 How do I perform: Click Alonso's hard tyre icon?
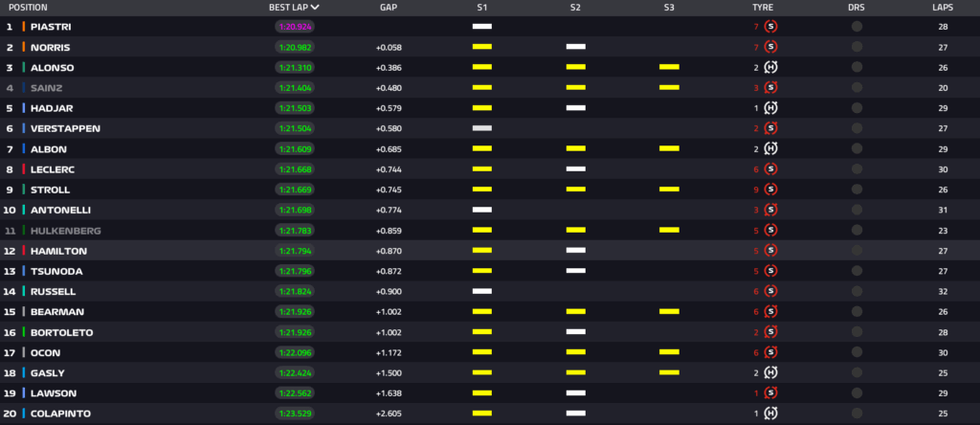(x=770, y=67)
